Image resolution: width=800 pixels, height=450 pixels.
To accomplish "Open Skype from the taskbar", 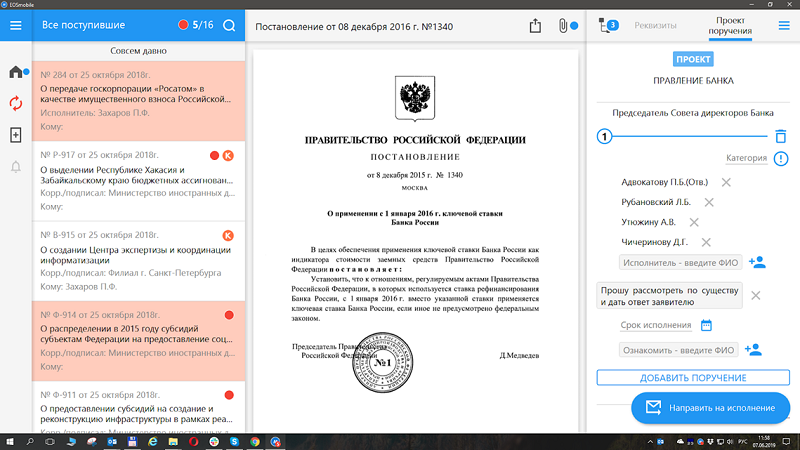I will 234,442.
